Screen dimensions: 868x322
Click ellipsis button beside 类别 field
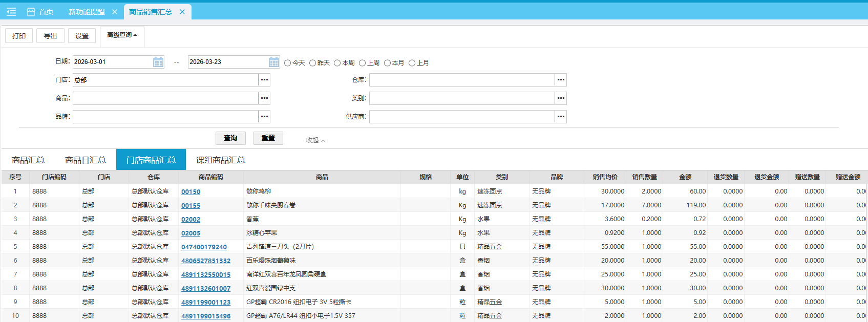click(561, 98)
